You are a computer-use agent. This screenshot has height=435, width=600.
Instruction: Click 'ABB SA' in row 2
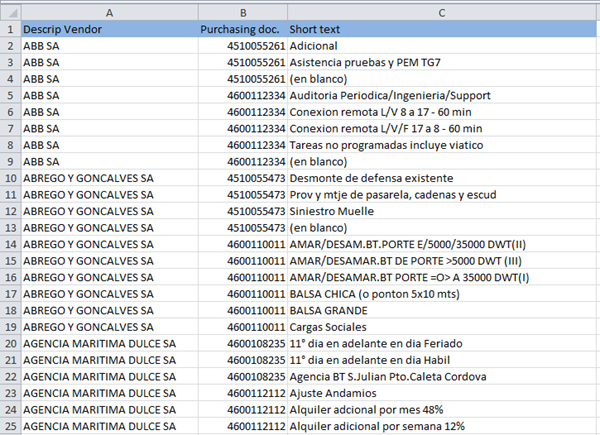109,46
